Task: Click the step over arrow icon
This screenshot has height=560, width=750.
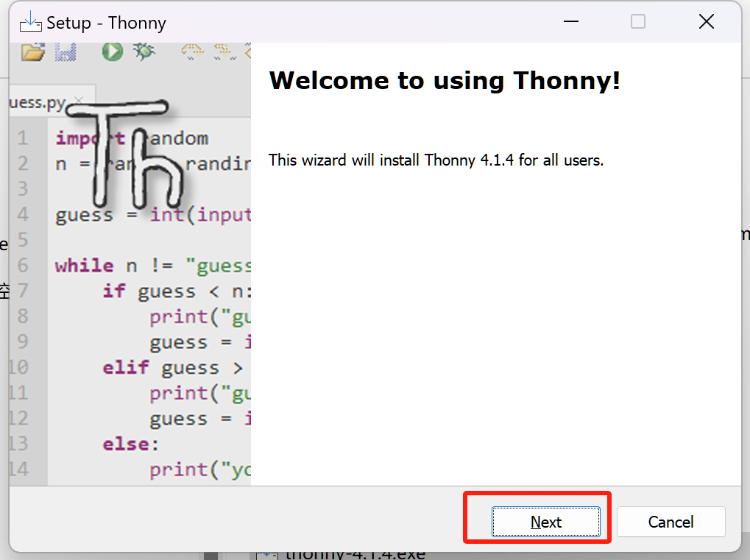Action: pyautogui.click(x=192, y=52)
